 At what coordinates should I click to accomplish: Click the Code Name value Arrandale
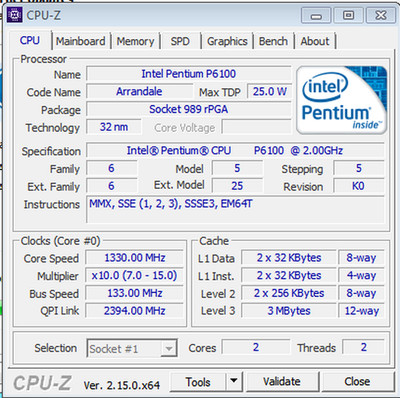139,91
